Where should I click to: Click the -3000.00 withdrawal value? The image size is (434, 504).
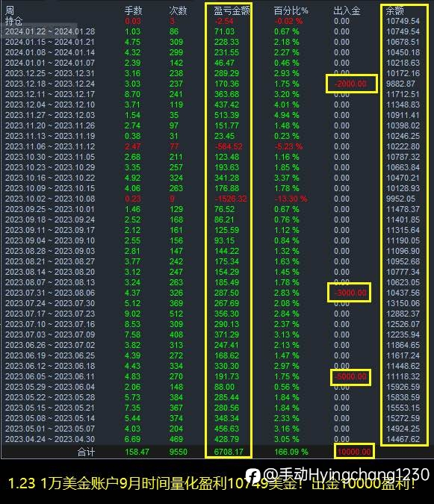click(350, 293)
